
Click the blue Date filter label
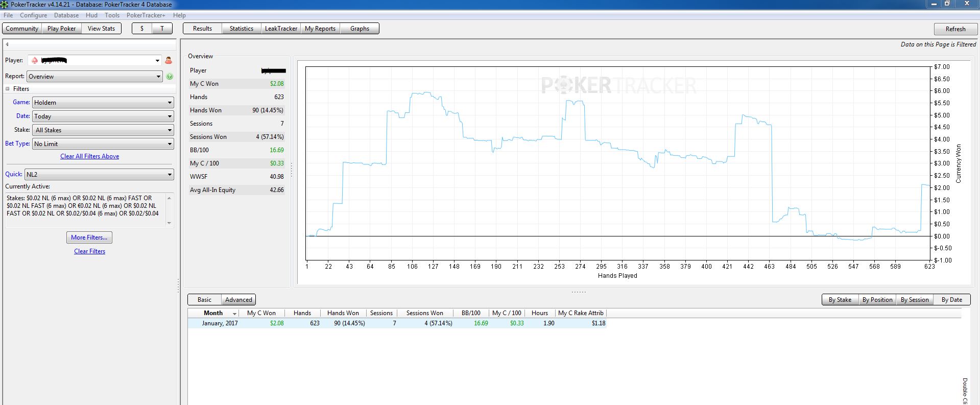pyautogui.click(x=23, y=116)
